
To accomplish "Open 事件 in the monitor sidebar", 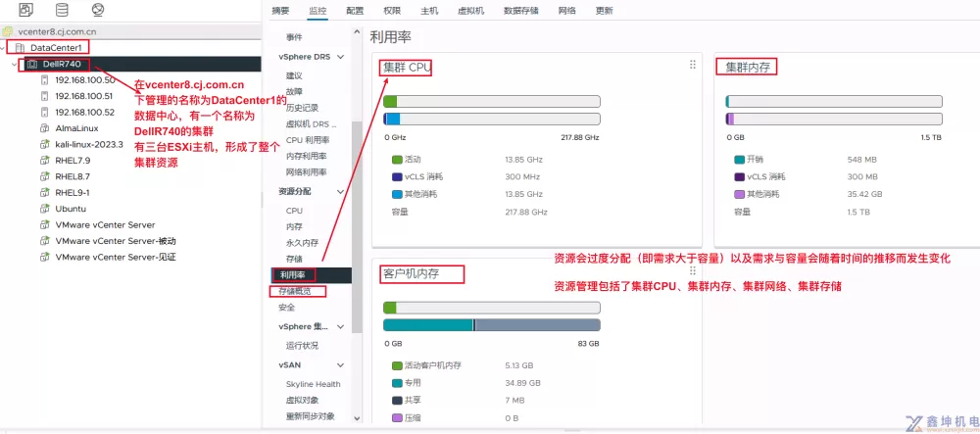I will [294, 37].
